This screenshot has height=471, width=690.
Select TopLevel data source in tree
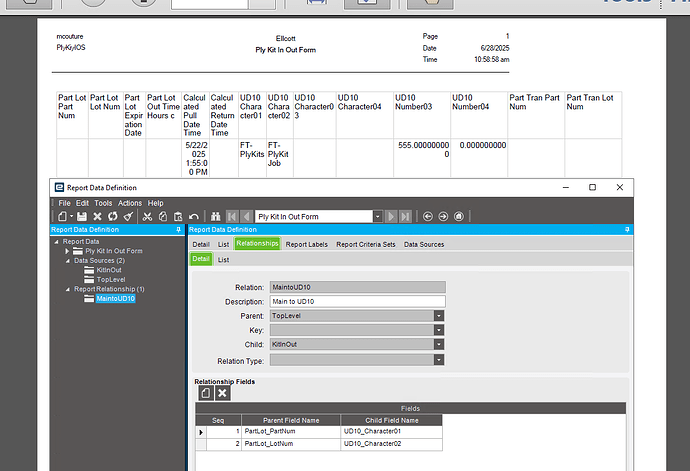[111, 280]
